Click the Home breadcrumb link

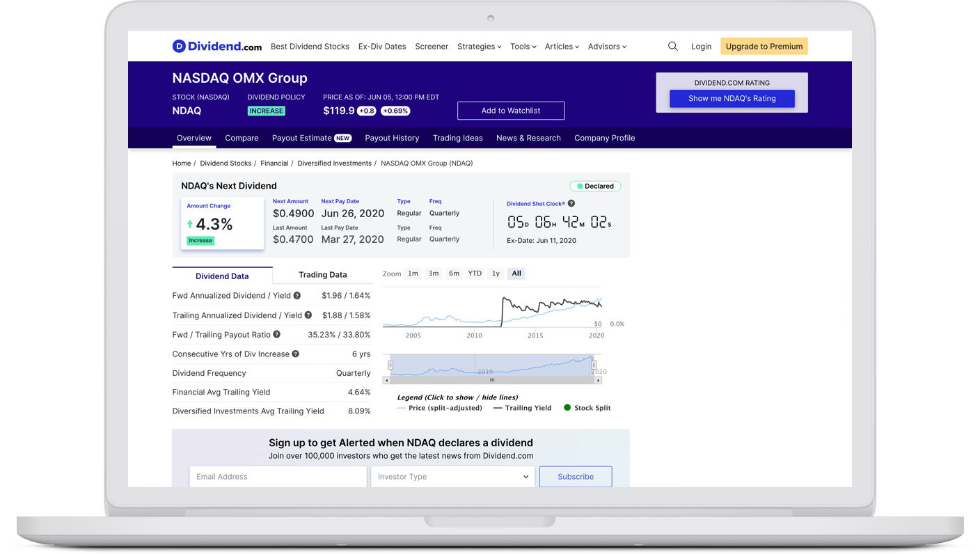pyautogui.click(x=181, y=163)
